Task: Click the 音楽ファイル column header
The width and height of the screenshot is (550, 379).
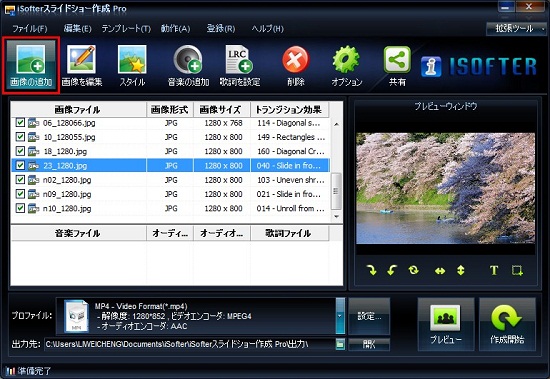Action: coord(78,233)
